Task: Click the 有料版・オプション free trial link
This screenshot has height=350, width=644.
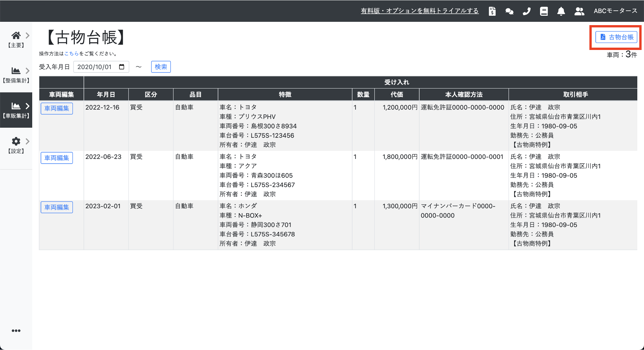Action: pos(419,11)
